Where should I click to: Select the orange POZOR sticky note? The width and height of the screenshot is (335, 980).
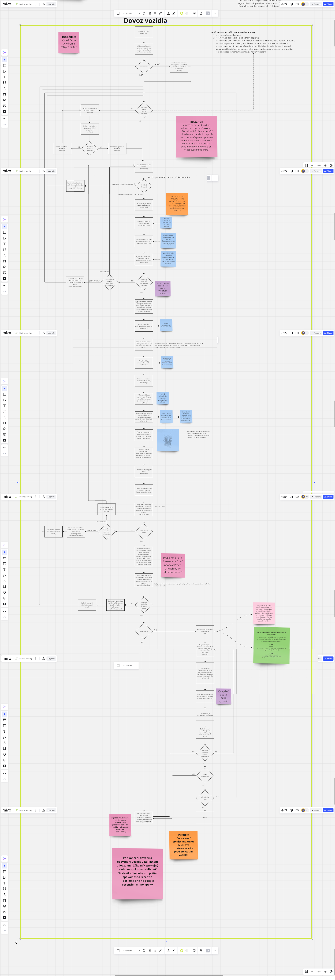coord(183,845)
